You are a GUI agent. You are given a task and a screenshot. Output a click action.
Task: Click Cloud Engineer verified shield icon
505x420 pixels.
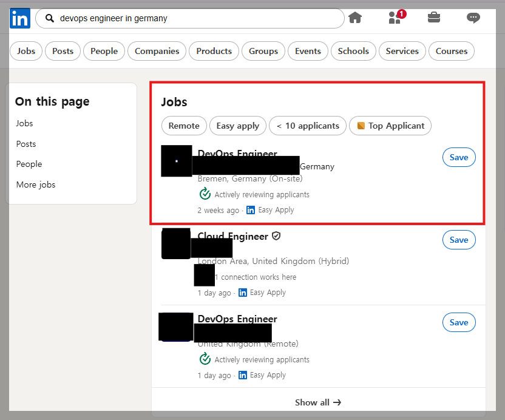point(276,236)
